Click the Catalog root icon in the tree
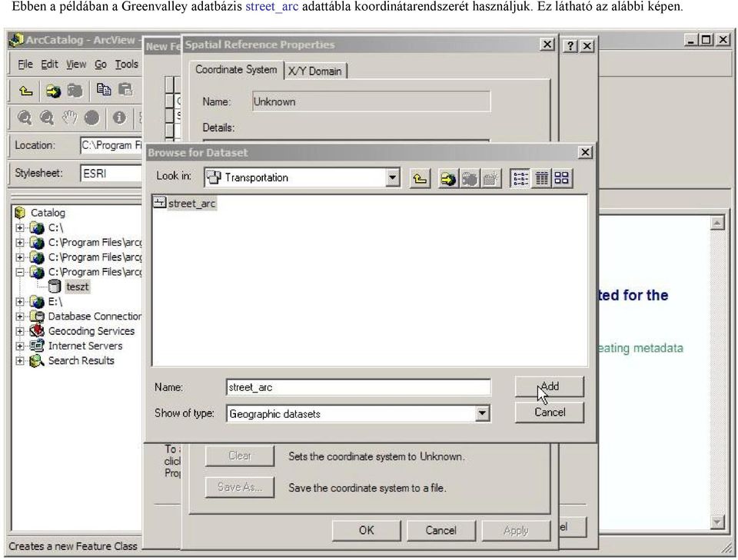This screenshot has height=560, width=738. [20, 213]
